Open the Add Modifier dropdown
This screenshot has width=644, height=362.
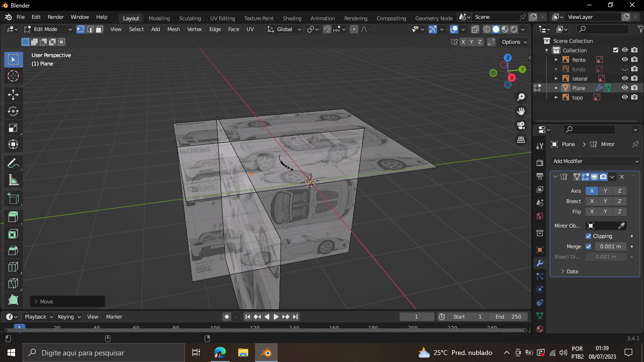click(x=595, y=161)
